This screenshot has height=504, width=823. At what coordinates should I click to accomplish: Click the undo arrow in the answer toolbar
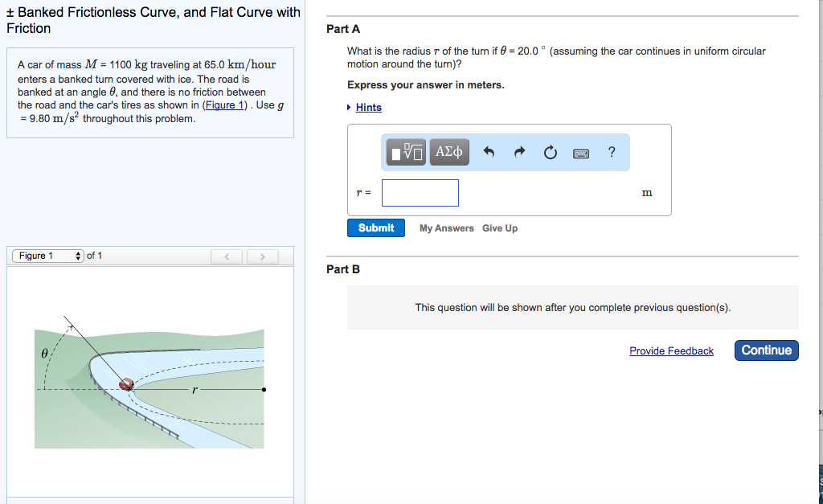pyautogui.click(x=489, y=151)
